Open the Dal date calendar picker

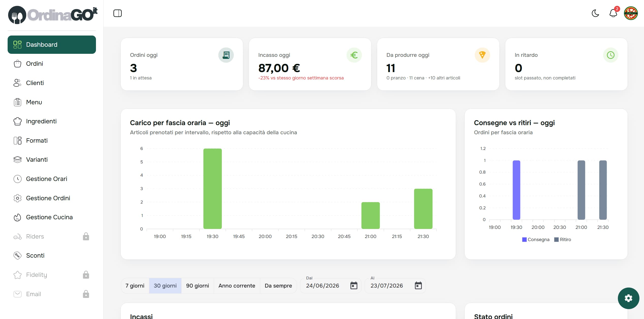pos(354,286)
